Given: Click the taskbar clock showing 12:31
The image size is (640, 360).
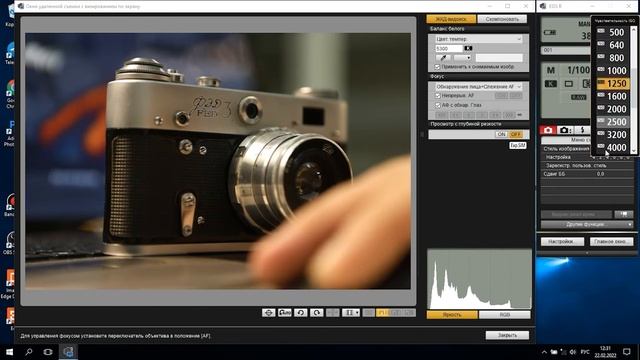Looking at the screenshot, I should point(605,352).
